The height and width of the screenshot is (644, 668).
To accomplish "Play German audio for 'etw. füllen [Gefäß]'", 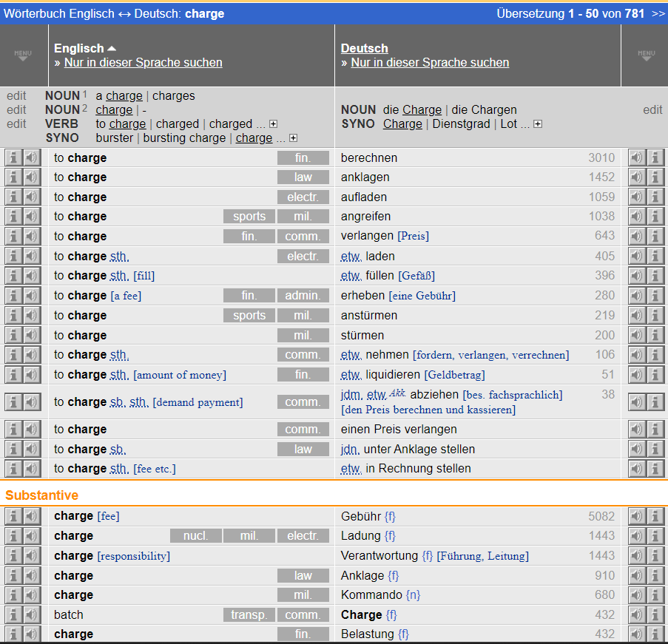I will pyautogui.click(x=636, y=276).
